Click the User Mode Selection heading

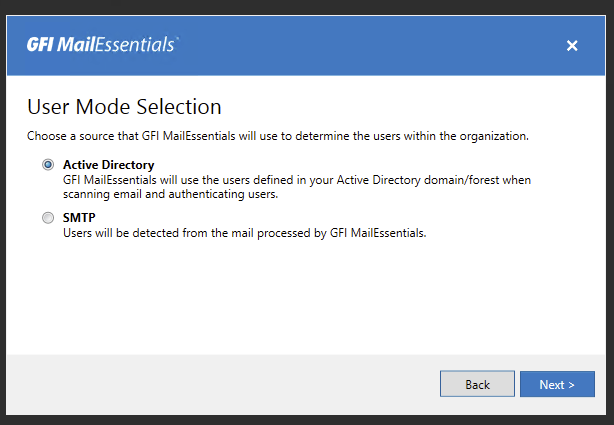(124, 106)
